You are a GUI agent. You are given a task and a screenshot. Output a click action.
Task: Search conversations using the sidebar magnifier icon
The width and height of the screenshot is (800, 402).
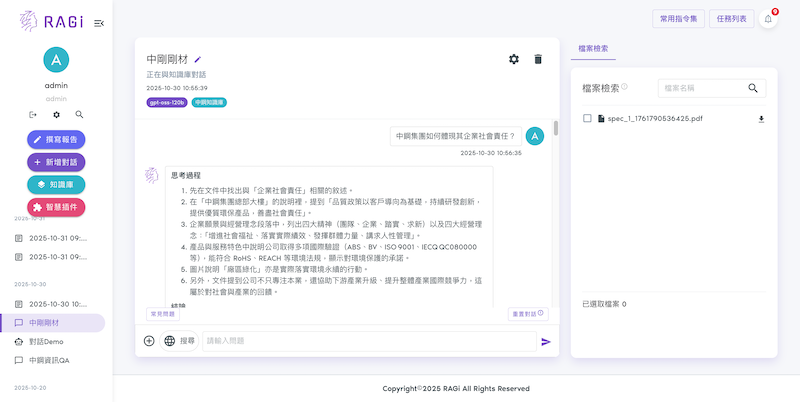pyautogui.click(x=79, y=115)
